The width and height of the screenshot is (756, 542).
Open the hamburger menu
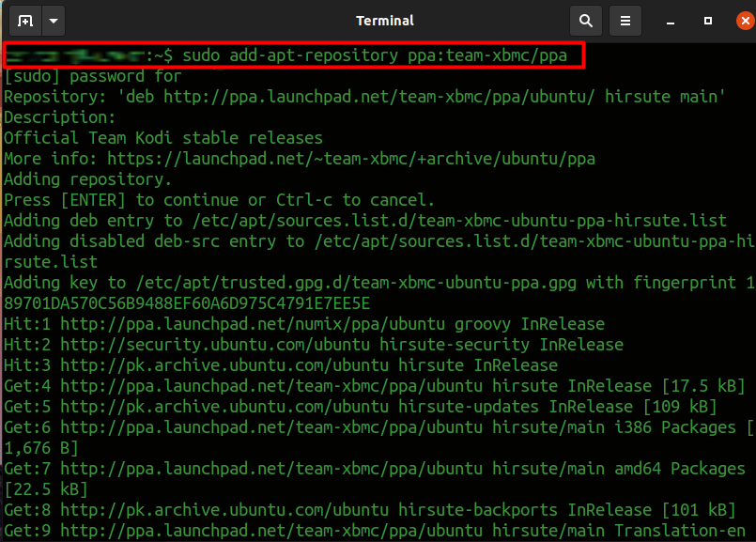(625, 21)
